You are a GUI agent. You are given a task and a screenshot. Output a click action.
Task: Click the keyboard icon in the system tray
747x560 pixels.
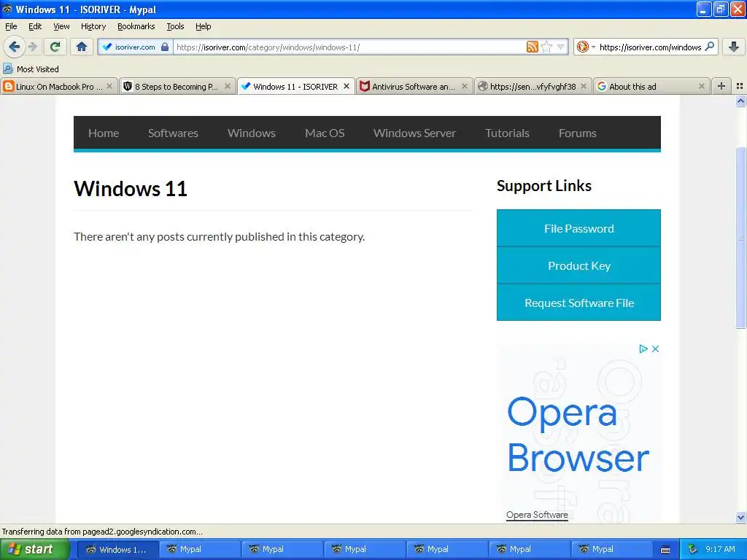point(665,550)
